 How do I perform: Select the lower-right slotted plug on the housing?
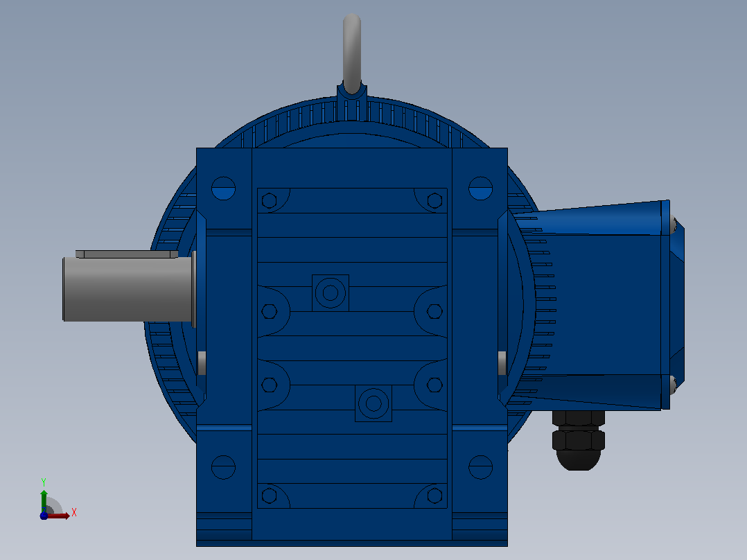tap(481, 467)
